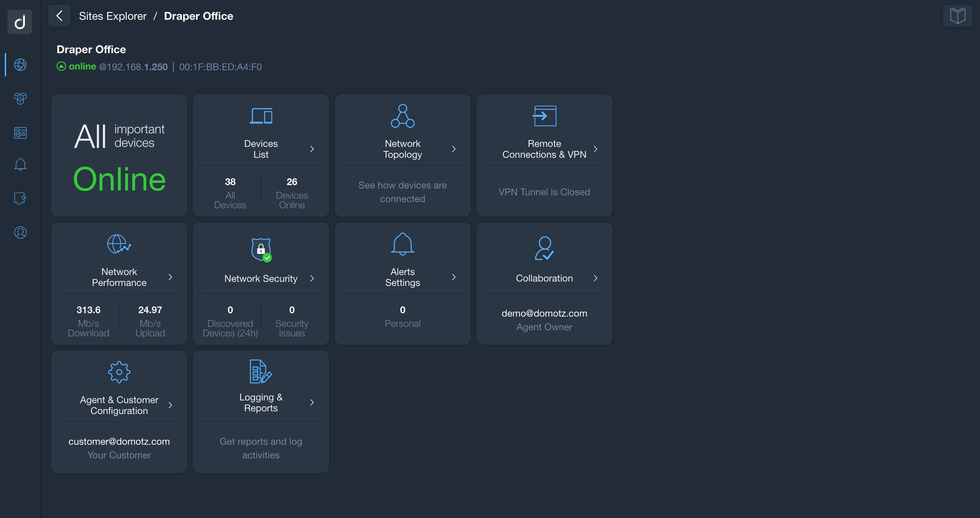Viewport: 980px width, 518px height.
Task: Expand the Remote Connections & VPN chevron
Action: (596, 149)
